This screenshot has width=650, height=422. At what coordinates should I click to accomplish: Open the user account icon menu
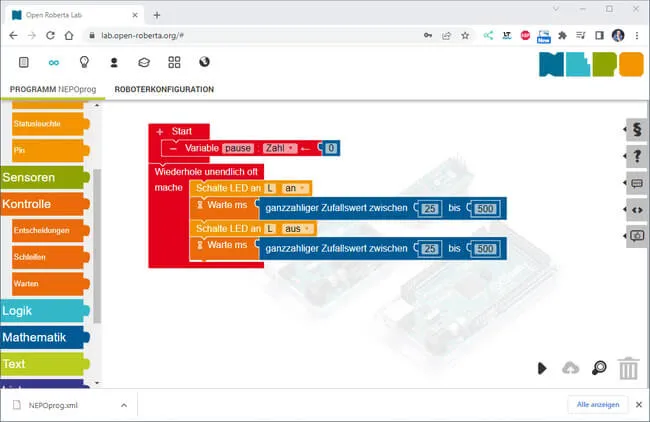click(x=114, y=62)
